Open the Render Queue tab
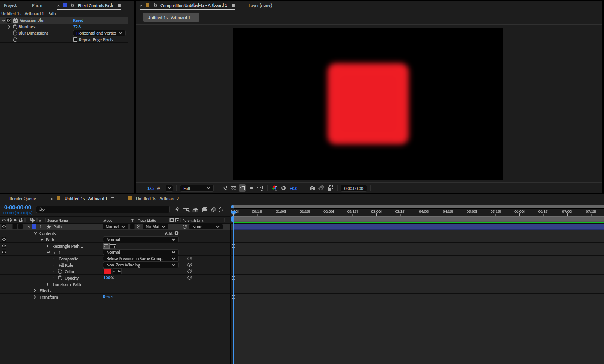604x364 pixels. 23,199
